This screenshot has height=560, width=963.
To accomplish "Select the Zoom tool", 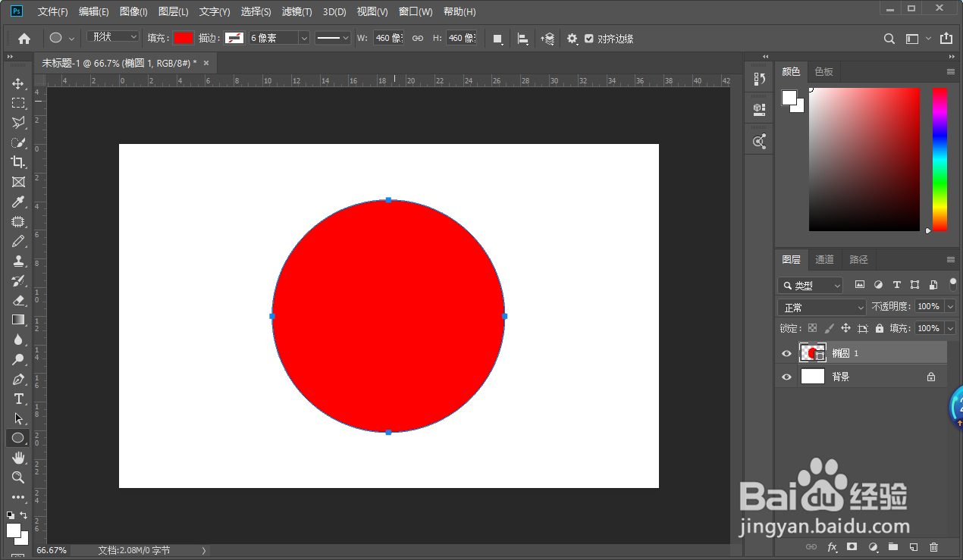I will pos(18,477).
